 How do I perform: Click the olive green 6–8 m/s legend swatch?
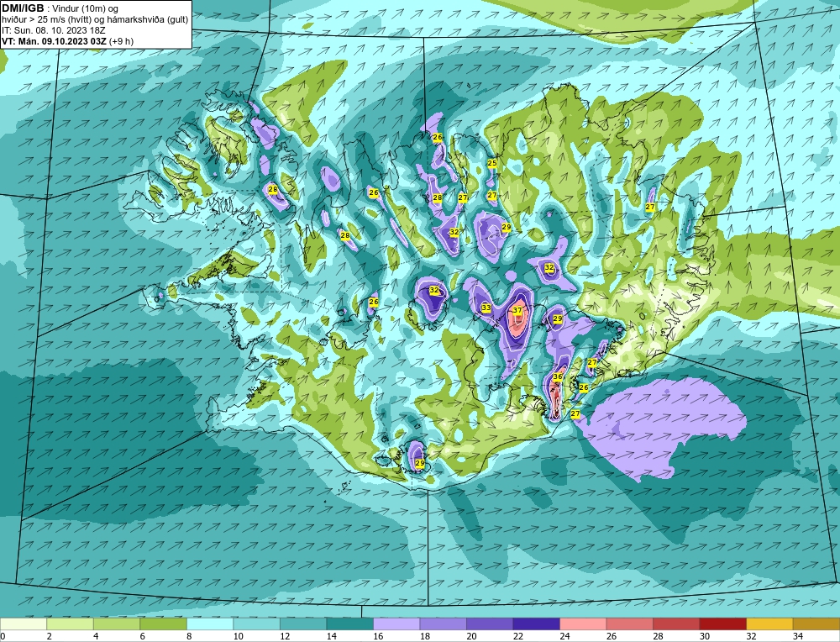[x=164, y=624]
